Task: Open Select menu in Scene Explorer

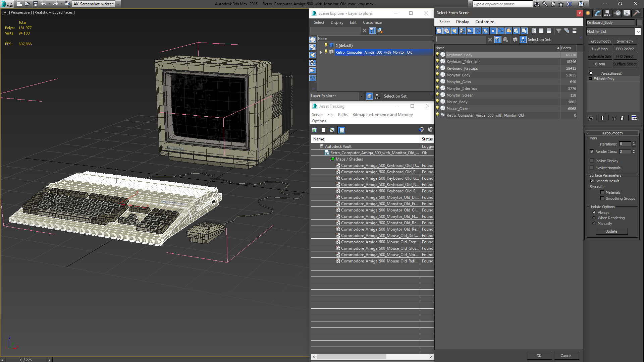Action: click(x=319, y=22)
